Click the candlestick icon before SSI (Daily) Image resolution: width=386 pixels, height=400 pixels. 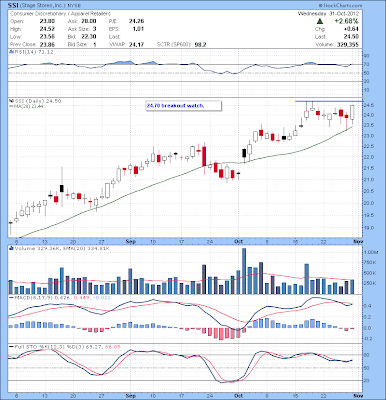pyautogui.click(x=10, y=101)
